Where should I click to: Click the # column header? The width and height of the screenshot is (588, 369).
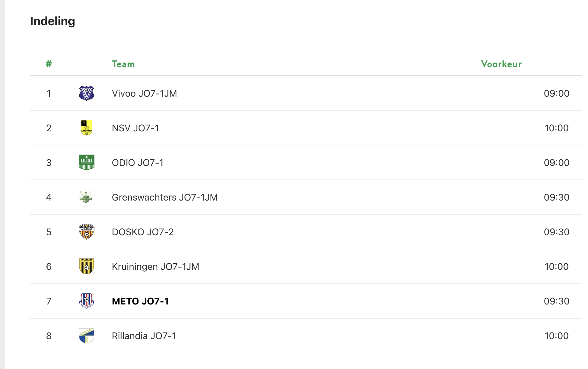point(49,64)
